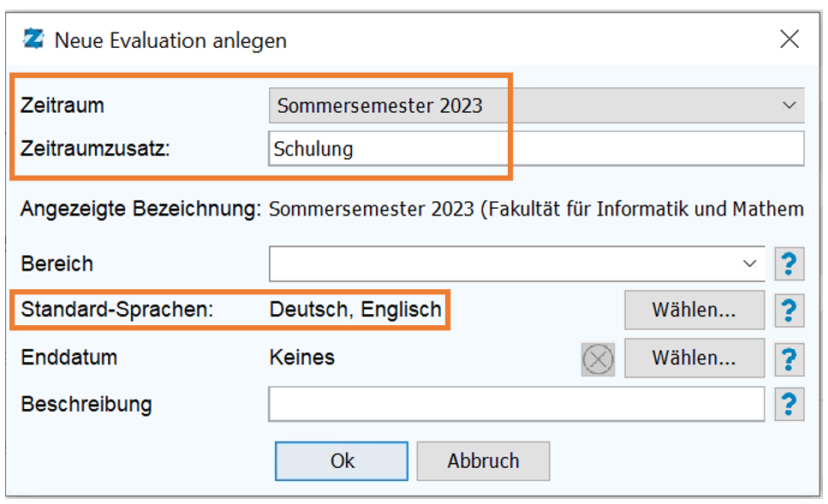
Task: Cancel with the Abbruch button
Action: [x=483, y=461]
